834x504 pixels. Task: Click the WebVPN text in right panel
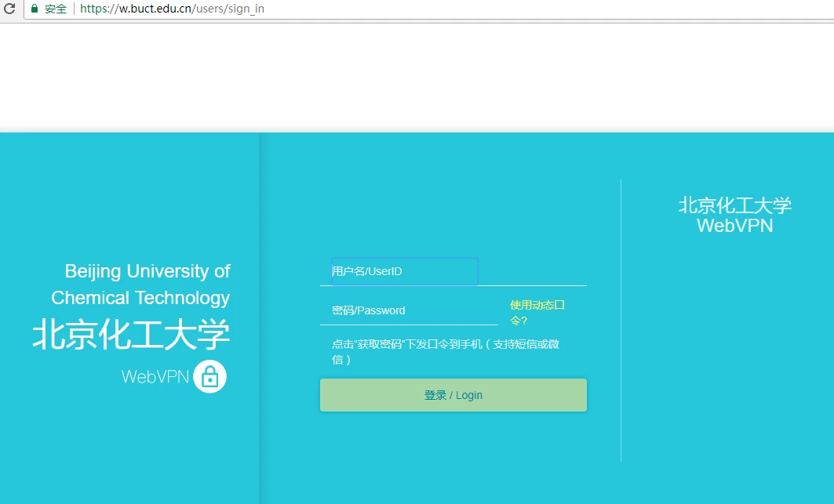[734, 226]
